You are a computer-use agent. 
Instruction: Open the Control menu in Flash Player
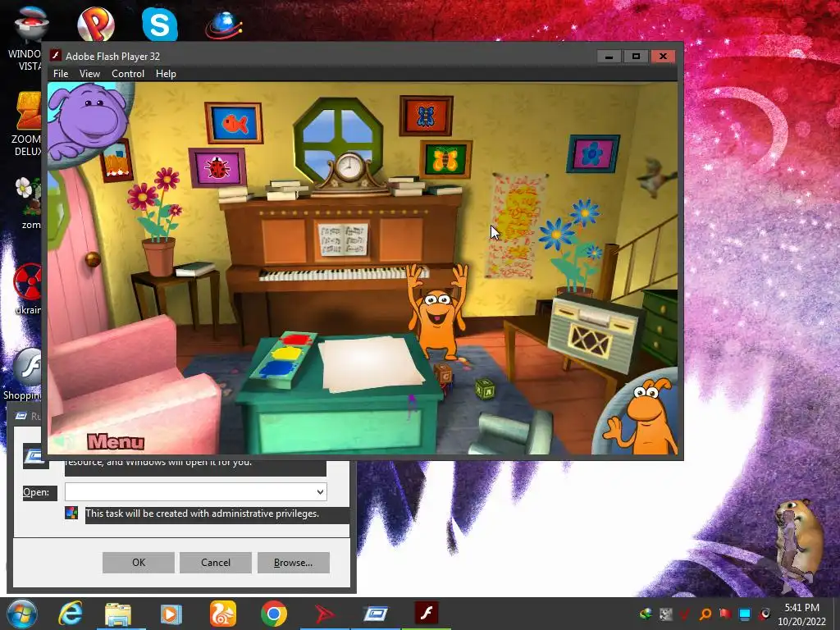[127, 73]
